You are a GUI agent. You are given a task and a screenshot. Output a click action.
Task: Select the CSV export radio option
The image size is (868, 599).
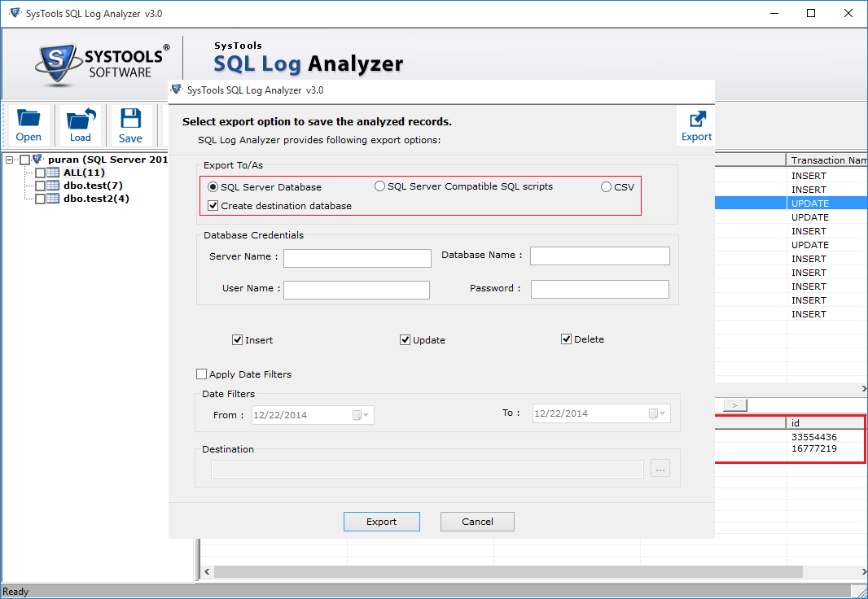click(x=606, y=187)
